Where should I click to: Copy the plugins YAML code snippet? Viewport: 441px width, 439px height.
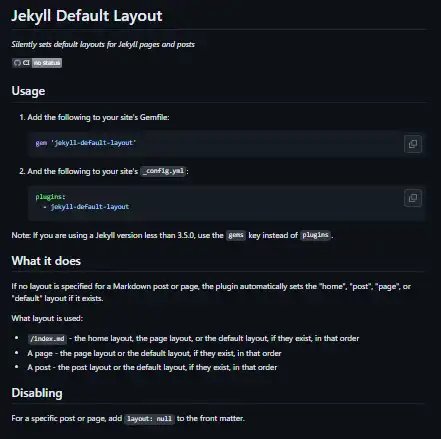[x=413, y=198]
